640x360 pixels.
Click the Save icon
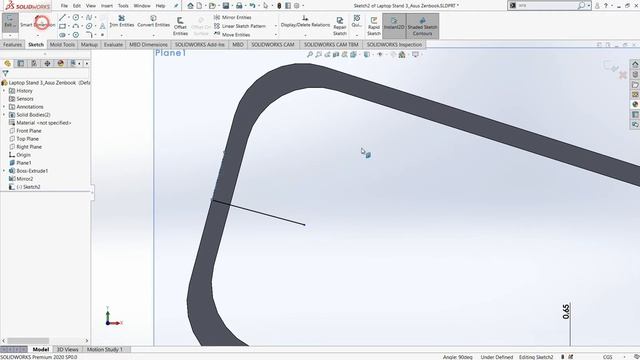pyautogui.click(x=226, y=6)
